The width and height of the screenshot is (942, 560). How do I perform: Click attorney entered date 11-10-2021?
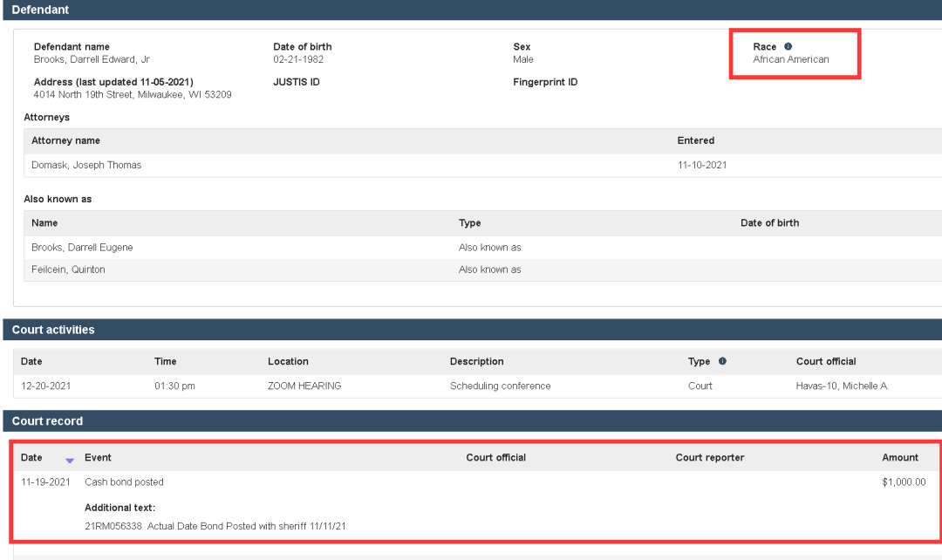point(702,165)
